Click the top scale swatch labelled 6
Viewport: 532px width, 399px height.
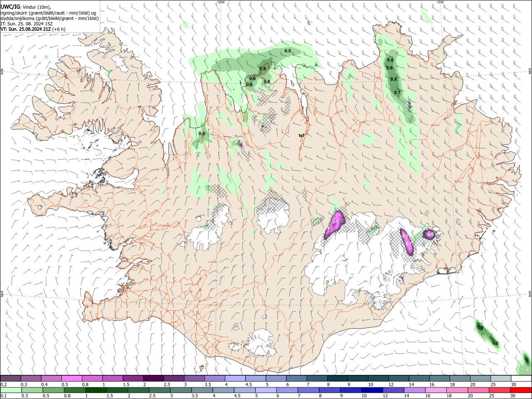296,378
